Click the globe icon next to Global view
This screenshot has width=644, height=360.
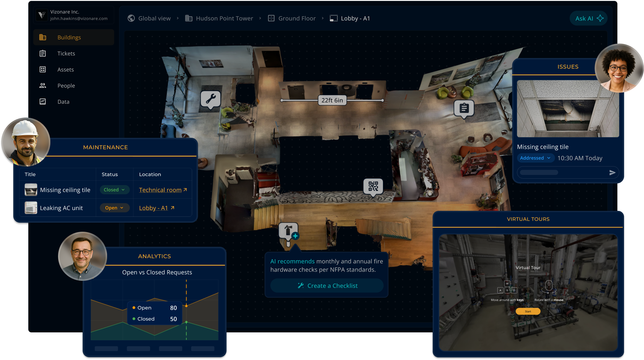[x=131, y=18]
